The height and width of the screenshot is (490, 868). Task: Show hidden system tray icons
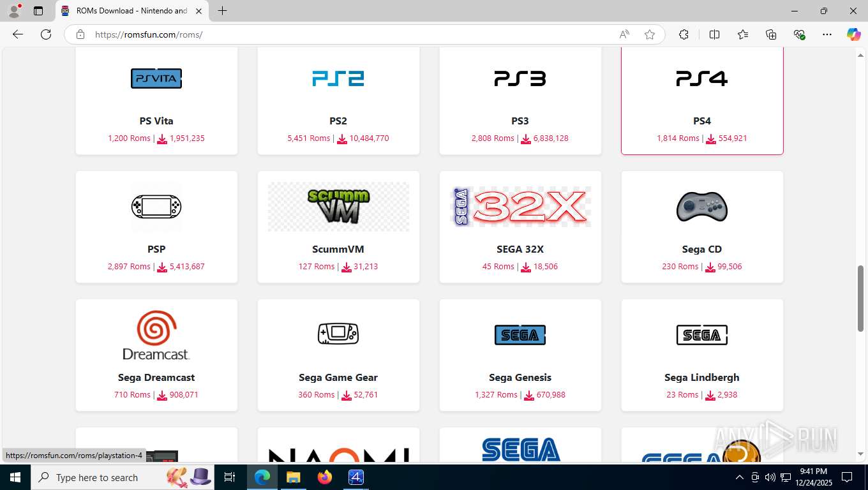[x=739, y=477]
